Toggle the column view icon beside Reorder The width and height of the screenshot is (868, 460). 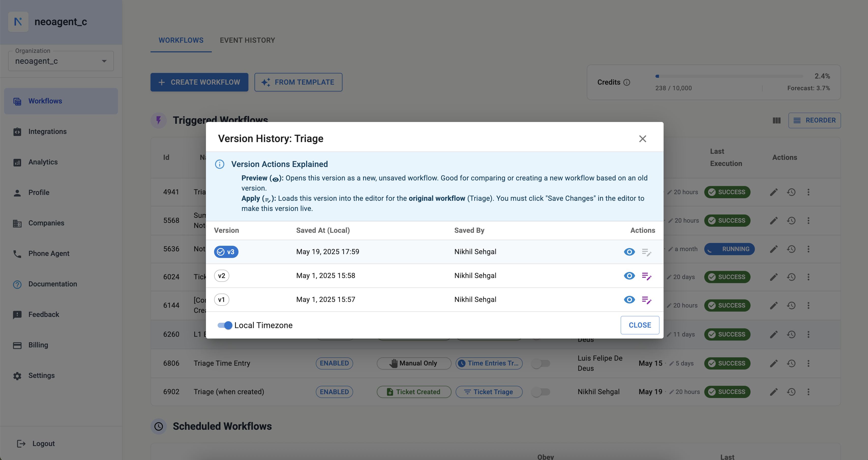pyautogui.click(x=776, y=120)
